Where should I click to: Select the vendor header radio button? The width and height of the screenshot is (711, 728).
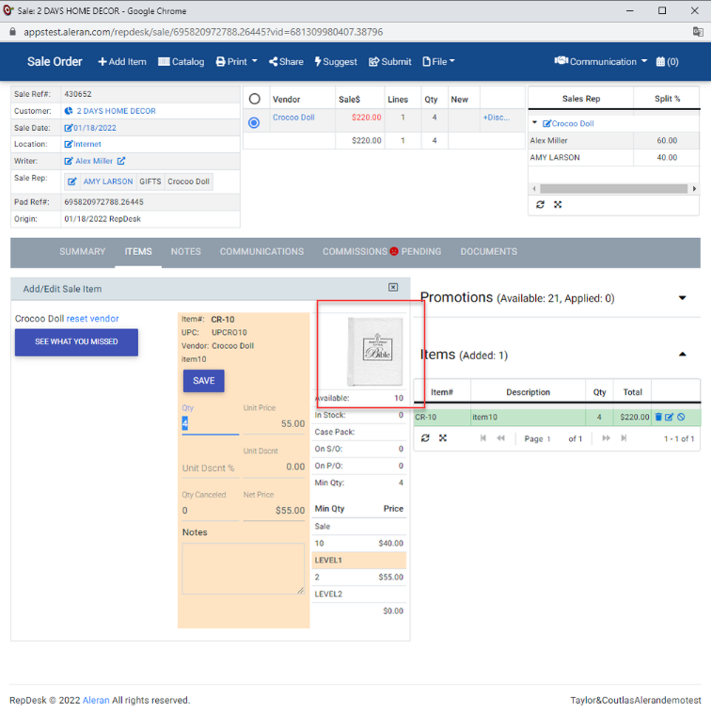pos(254,99)
